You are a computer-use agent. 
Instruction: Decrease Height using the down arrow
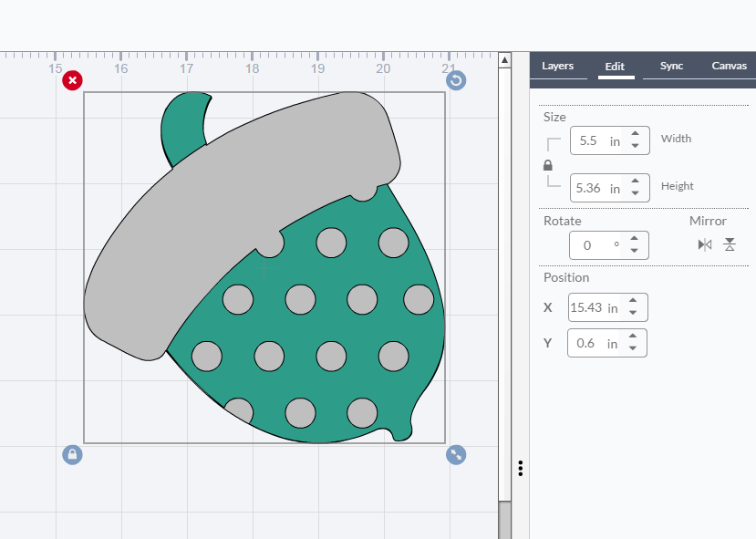tap(636, 193)
